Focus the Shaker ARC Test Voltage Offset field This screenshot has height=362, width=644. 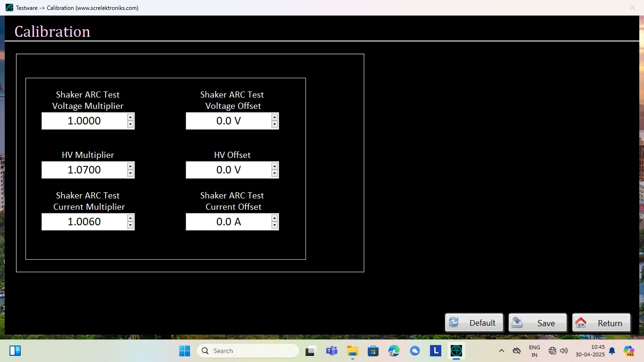tap(228, 121)
